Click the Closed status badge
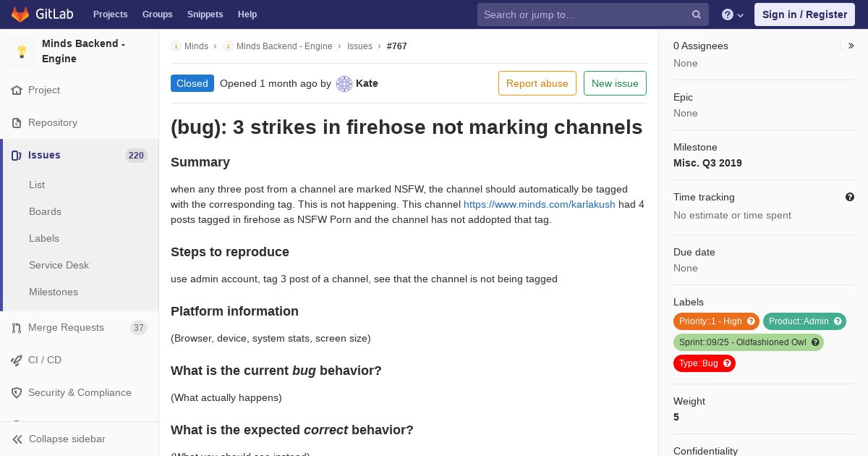This screenshot has width=868, height=456. pyautogui.click(x=192, y=83)
